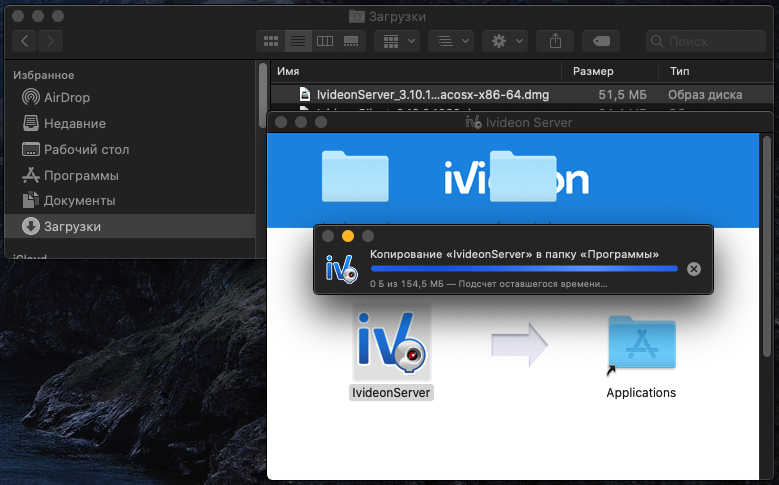Click the 51,5 МБ size cell
This screenshot has width=779, height=485.
point(623,94)
